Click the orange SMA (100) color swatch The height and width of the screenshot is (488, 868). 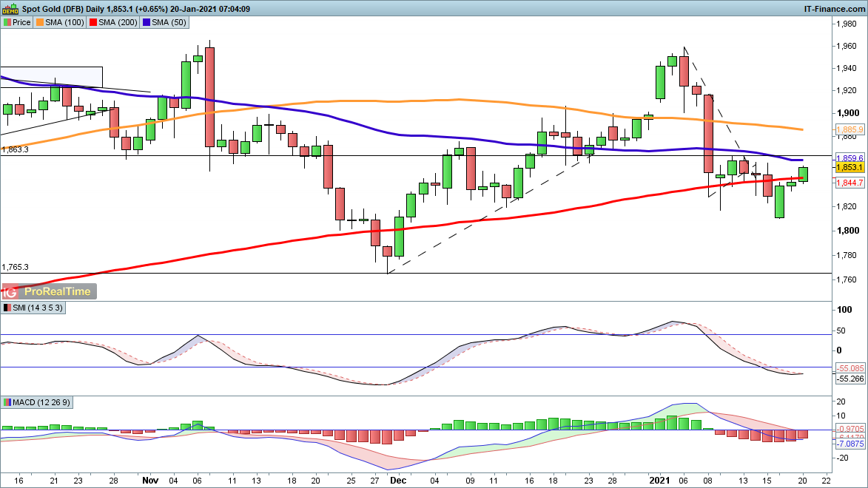click(41, 22)
